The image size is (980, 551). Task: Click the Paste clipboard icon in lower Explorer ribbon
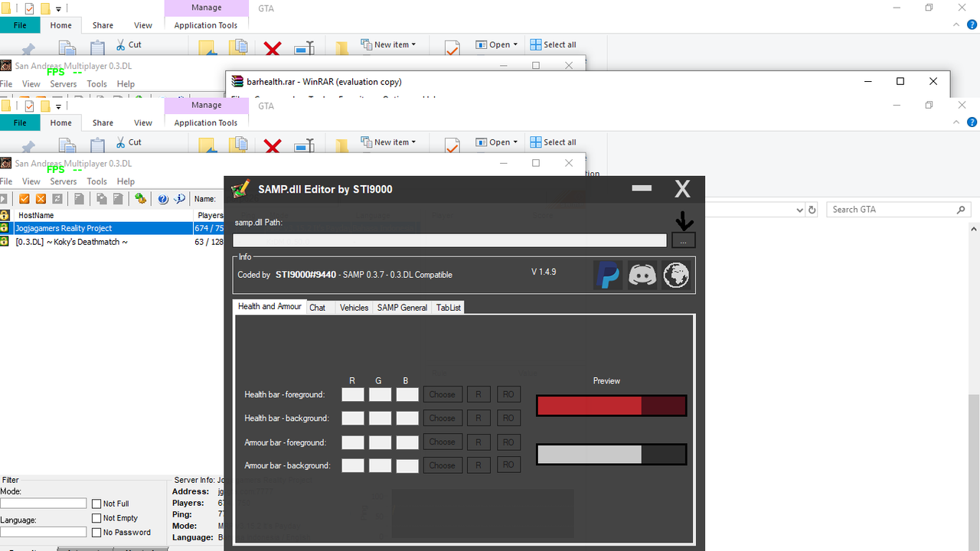click(97, 146)
